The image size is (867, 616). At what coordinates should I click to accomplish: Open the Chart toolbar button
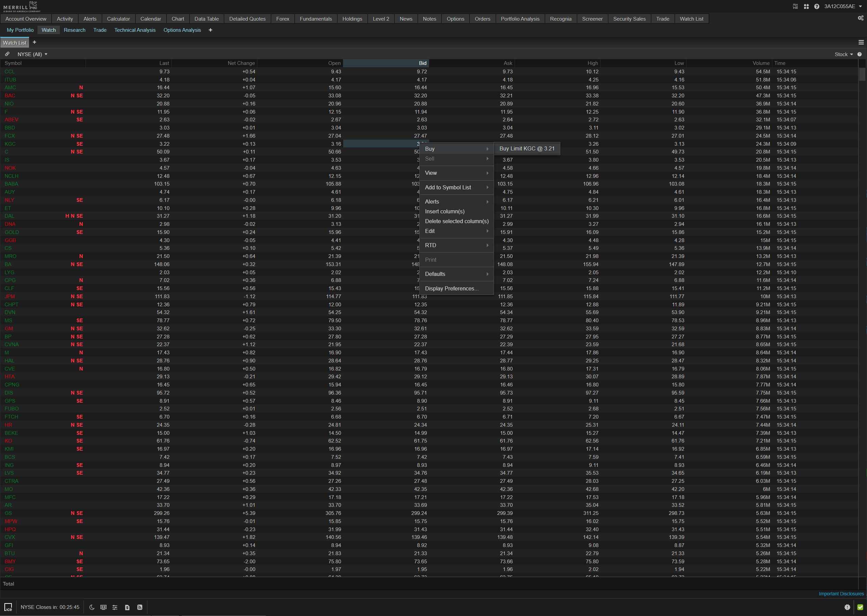click(178, 19)
